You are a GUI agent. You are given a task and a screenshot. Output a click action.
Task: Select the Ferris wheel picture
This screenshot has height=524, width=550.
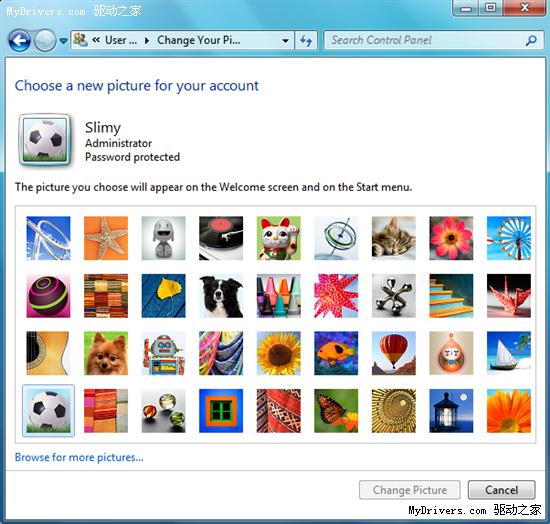point(509,238)
